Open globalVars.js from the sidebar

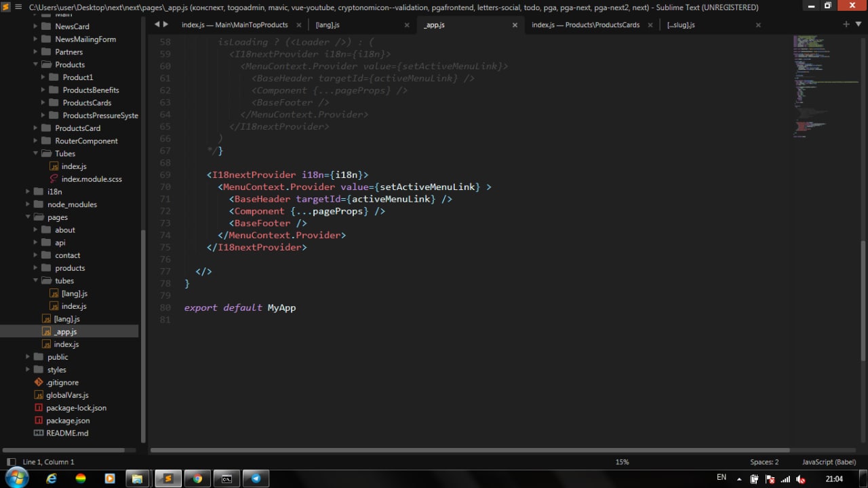pos(67,395)
